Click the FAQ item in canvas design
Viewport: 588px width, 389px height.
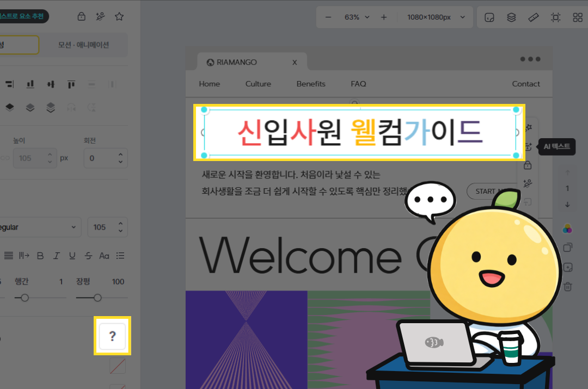pos(358,84)
